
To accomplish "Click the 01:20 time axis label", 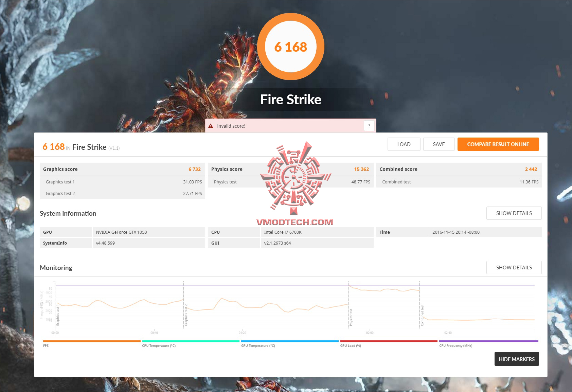I will click(x=242, y=333).
